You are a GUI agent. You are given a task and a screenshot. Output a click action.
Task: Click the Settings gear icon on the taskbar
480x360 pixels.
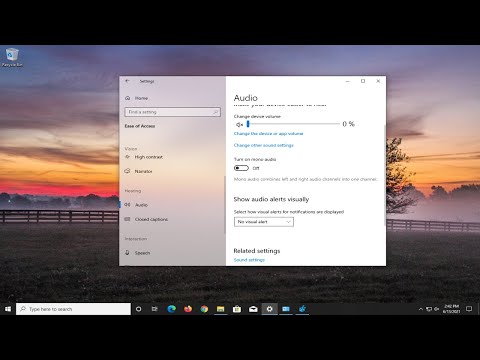[269, 309]
